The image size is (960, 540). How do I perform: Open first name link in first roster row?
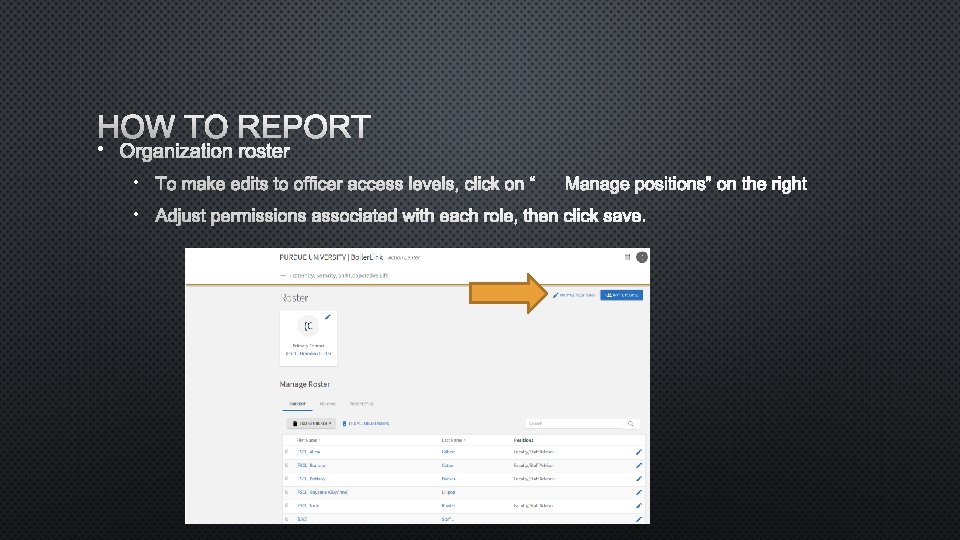pyautogui.click(x=309, y=452)
